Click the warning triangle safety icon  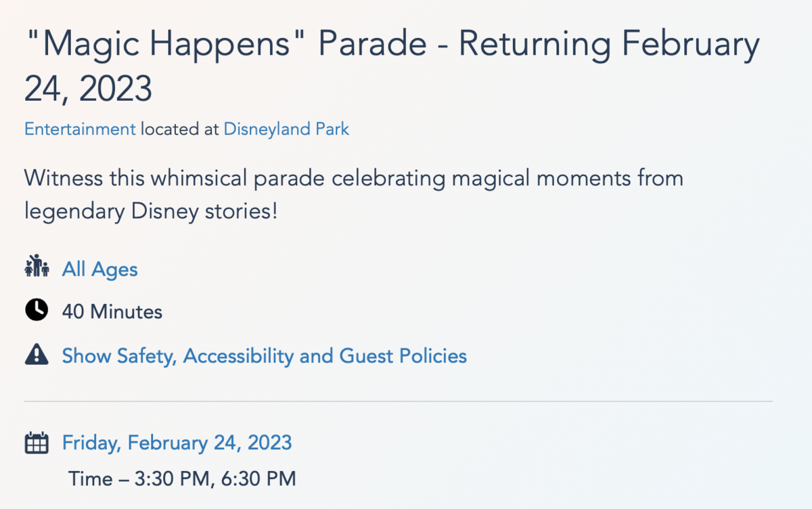coord(37,355)
